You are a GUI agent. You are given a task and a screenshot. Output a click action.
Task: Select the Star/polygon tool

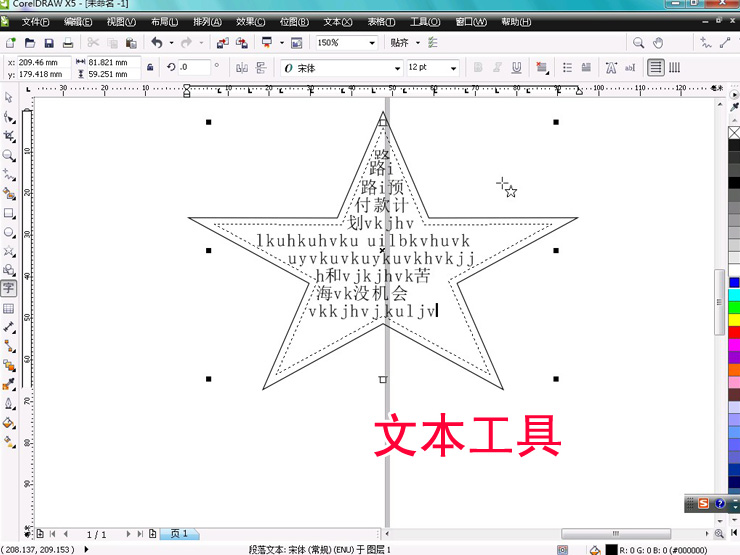tap(9, 251)
